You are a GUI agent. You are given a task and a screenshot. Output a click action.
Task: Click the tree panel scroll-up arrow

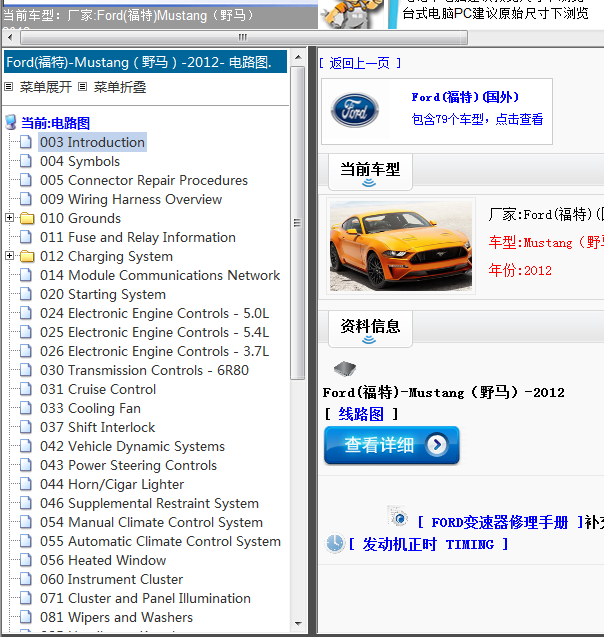[298, 57]
